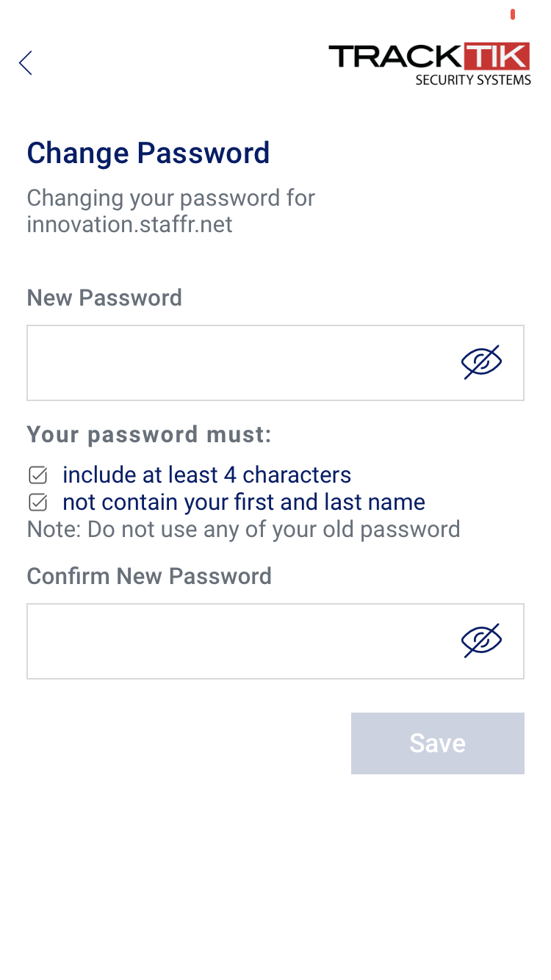Select the TIK portion of the logo

point(499,55)
